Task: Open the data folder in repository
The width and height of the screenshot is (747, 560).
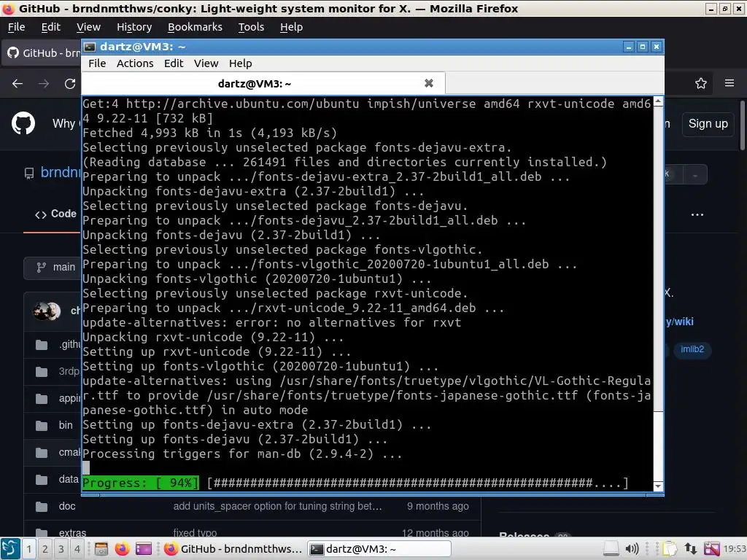Action: coord(69,479)
